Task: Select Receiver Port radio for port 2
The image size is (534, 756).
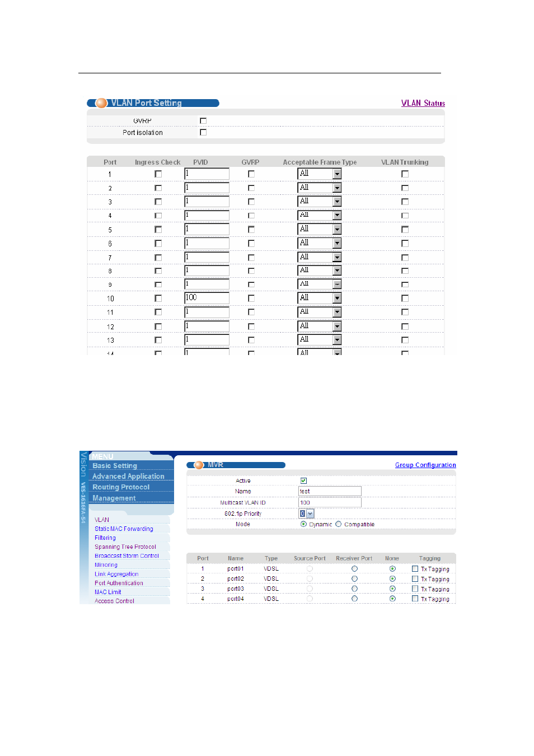Action: 354,578
